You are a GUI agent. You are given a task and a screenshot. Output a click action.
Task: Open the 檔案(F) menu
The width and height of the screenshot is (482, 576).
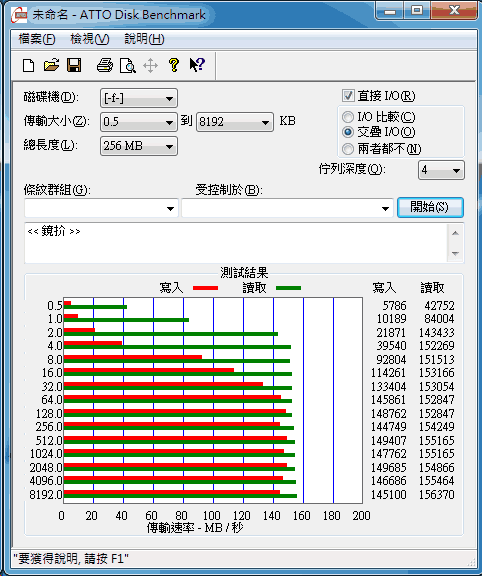coord(37,39)
